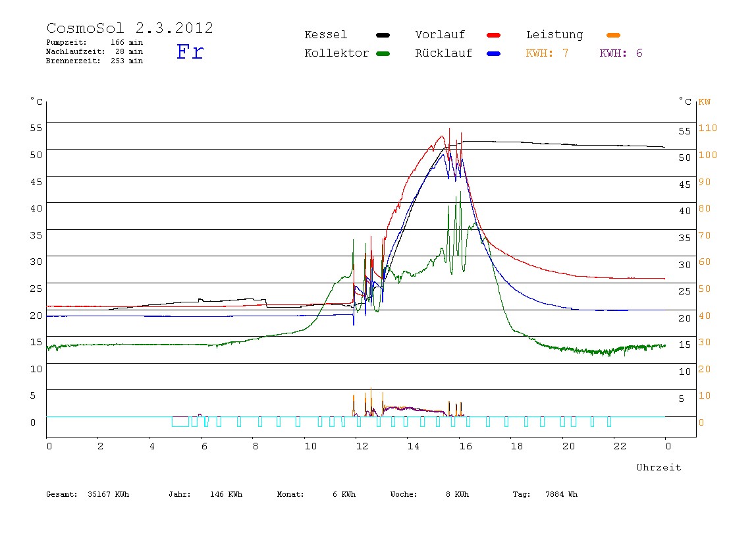Click the 'Leistung' legend label
The image size is (756, 535).
[554, 35]
